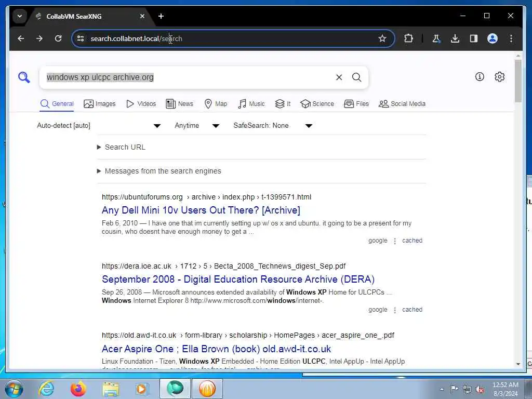Submit search with magnifier button
Image resolution: width=532 pixels, height=399 pixels.
[356, 77]
